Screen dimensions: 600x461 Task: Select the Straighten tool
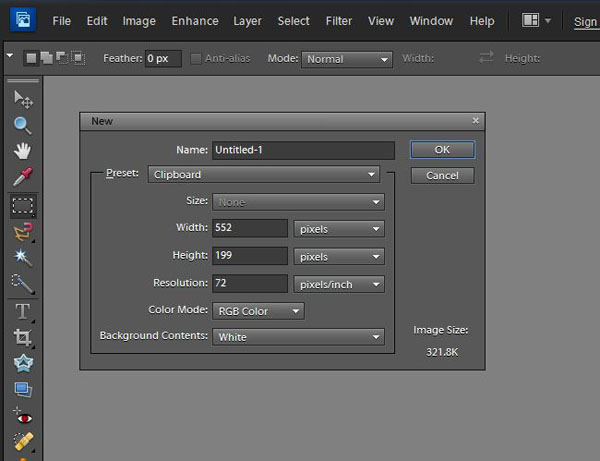pos(23,389)
